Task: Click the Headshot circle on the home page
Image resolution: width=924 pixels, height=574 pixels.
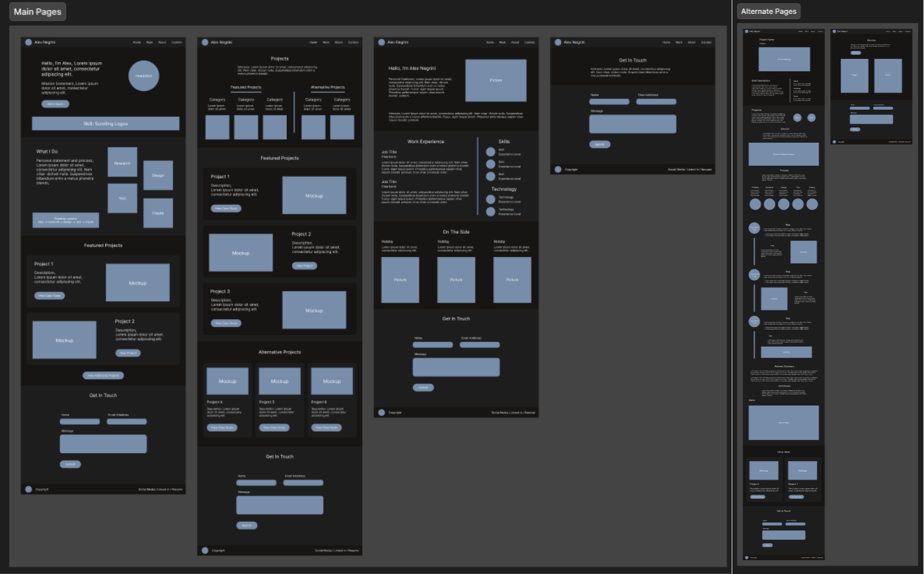Action: click(143, 75)
